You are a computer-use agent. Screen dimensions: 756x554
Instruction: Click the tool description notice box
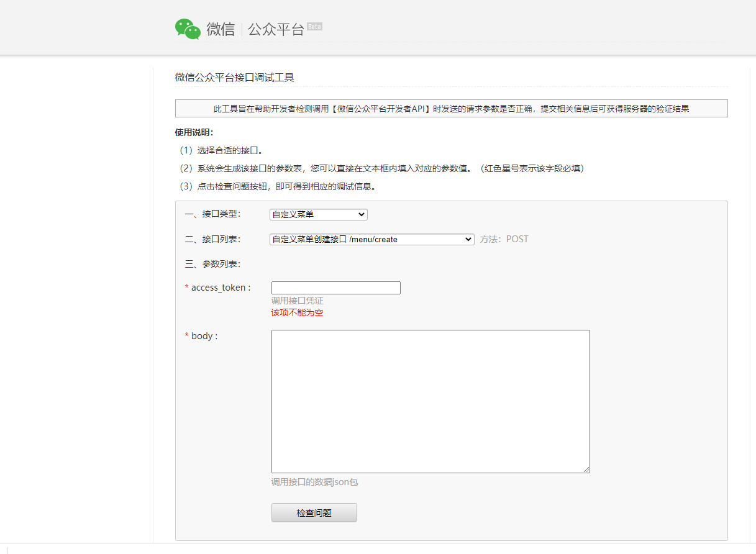tap(452, 108)
